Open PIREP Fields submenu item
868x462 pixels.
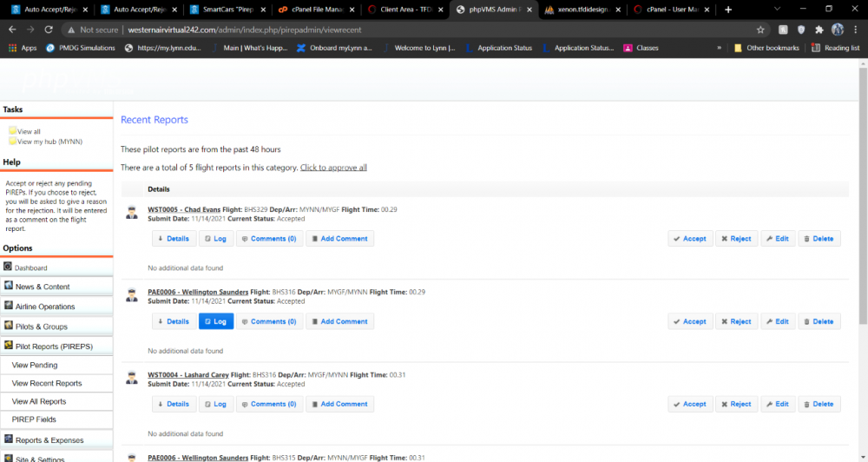pos(34,419)
